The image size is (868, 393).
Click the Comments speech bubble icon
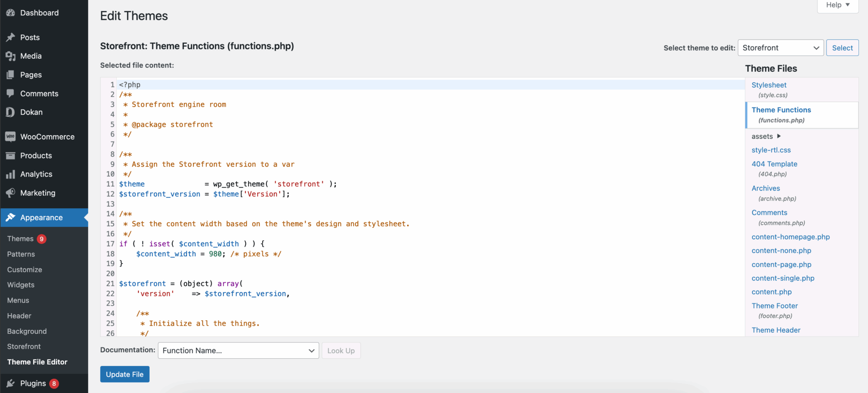pyautogui.click(x=10, y=94)
